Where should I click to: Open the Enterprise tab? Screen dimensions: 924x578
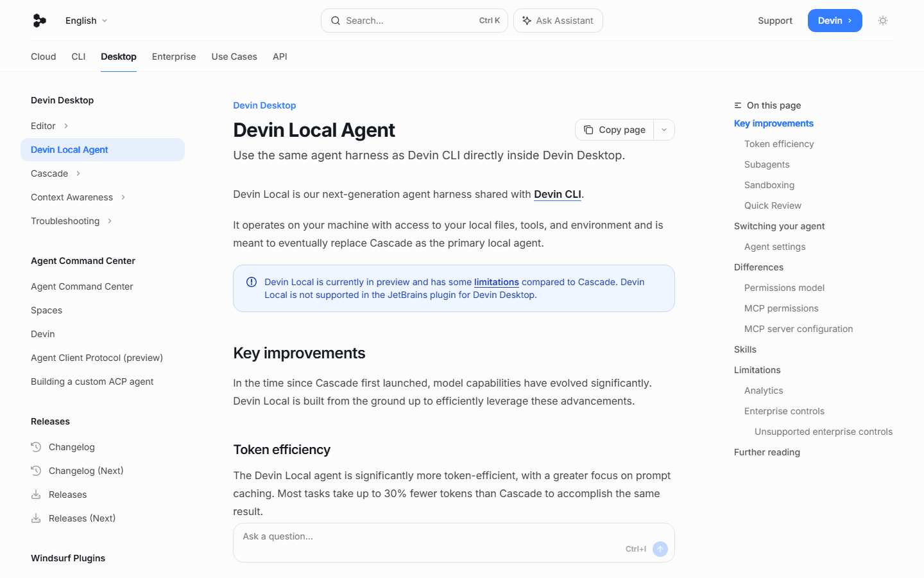pos(174,57)
